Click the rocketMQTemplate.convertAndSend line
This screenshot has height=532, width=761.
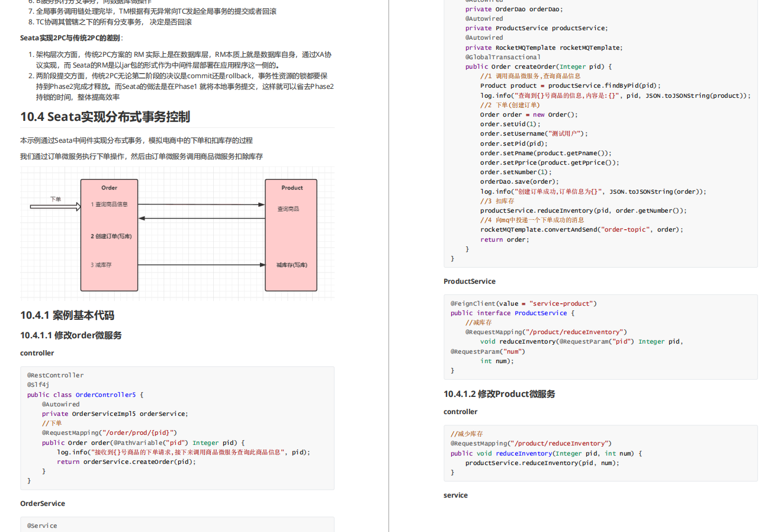click(x=582, y=230)
